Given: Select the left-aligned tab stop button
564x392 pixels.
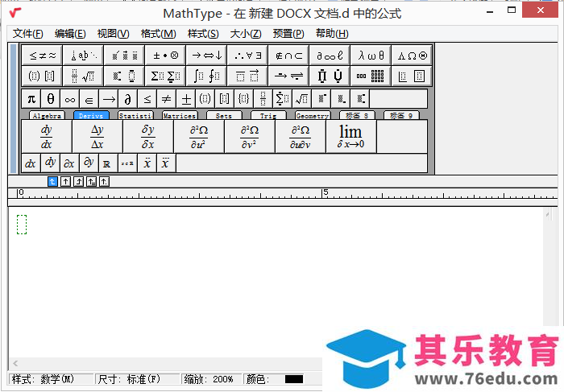Looking at the screenshot, I should click(x=52, y=181).
